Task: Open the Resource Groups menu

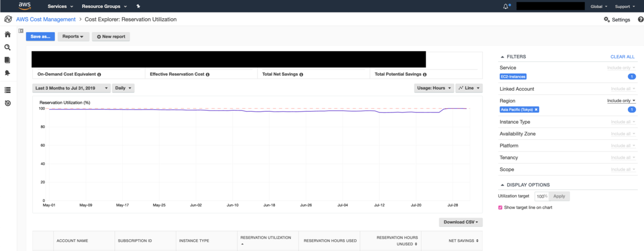Action: 104,6
